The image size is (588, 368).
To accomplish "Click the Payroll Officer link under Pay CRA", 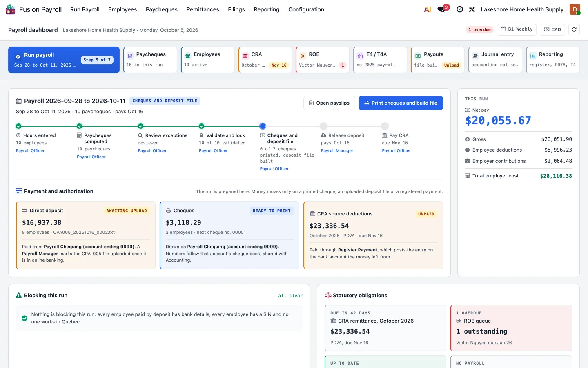I will (x=396, y=151).
